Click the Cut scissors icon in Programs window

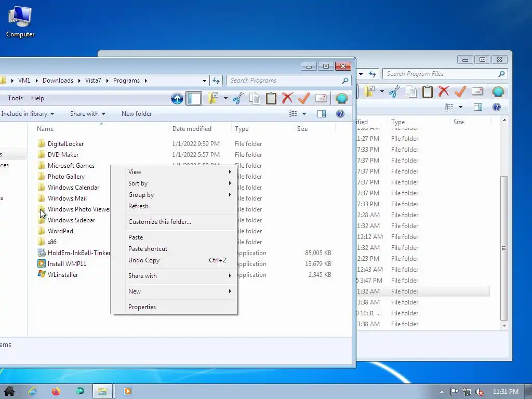pyautogui.click(x=238, y=98)
